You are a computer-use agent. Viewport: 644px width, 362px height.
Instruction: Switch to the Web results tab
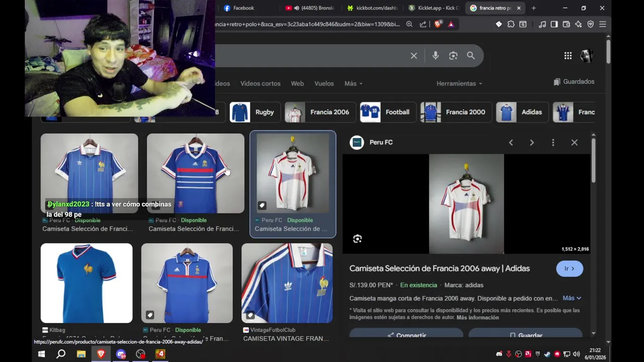click(297, 83)
